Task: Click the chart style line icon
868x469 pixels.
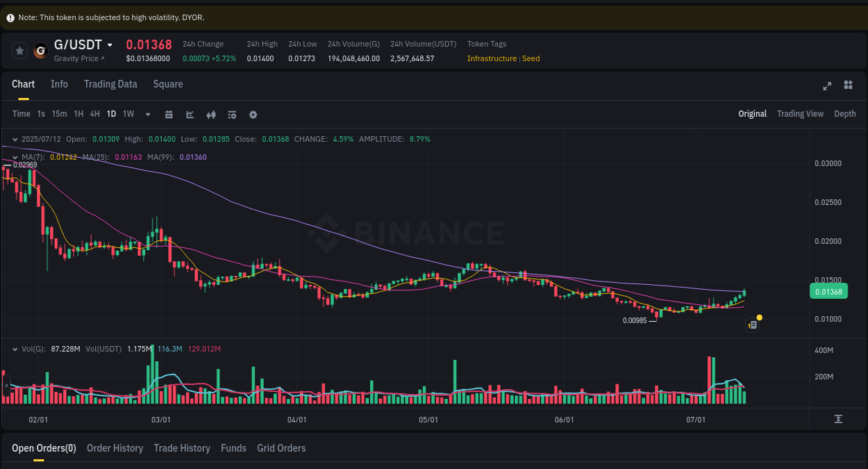Action: pyautogui.click(x=190, y=113)
